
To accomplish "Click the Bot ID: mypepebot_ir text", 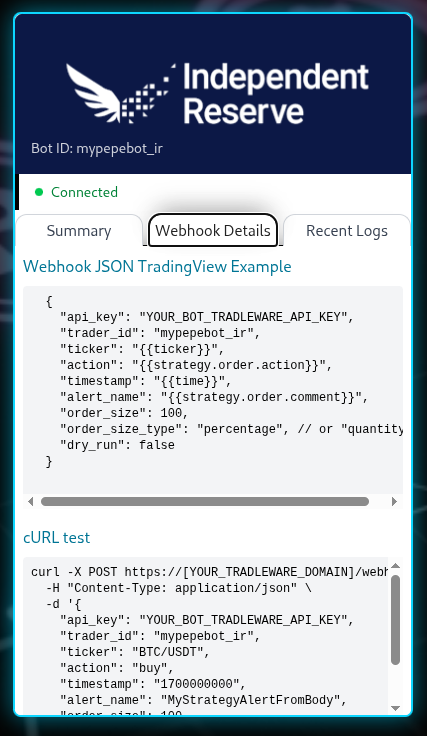I will 97,148.
